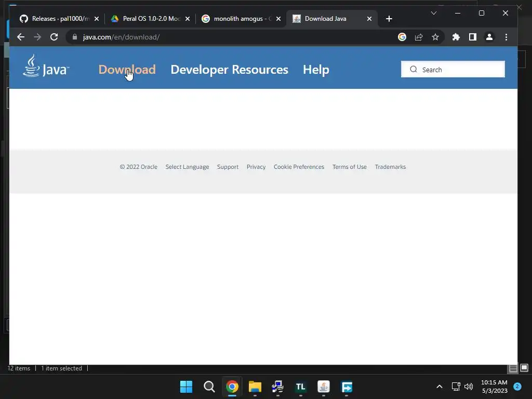This screenshot has height=399, width=532.
Task: Close the Download Java tab
Action: click(x=369, y=19)
